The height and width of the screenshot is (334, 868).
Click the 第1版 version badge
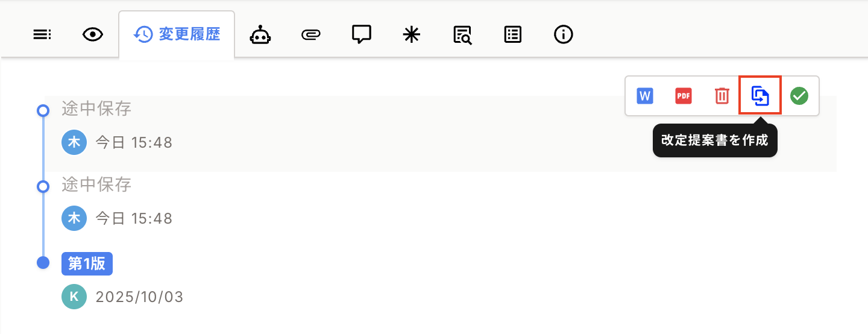point(87,263)
